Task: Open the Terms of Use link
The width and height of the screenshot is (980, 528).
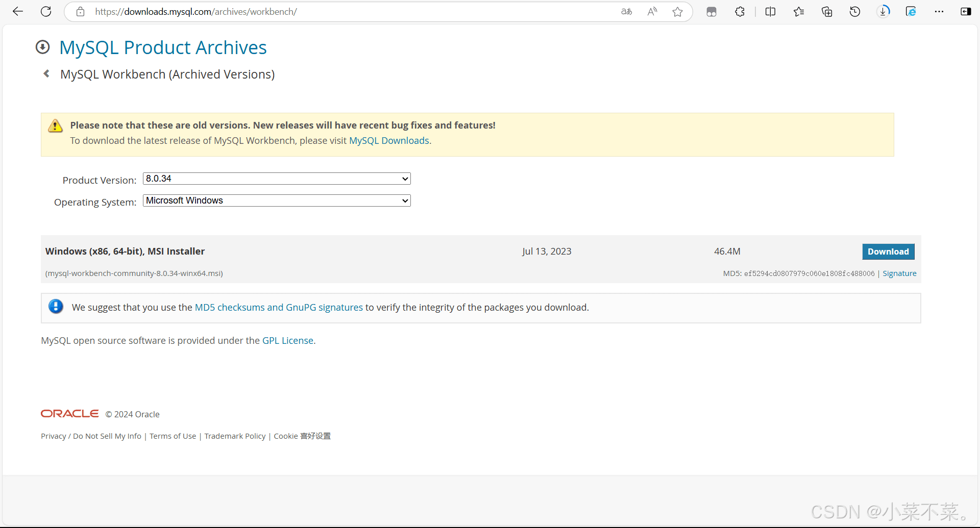Action: pyautogui.click(x=173, y=436)
